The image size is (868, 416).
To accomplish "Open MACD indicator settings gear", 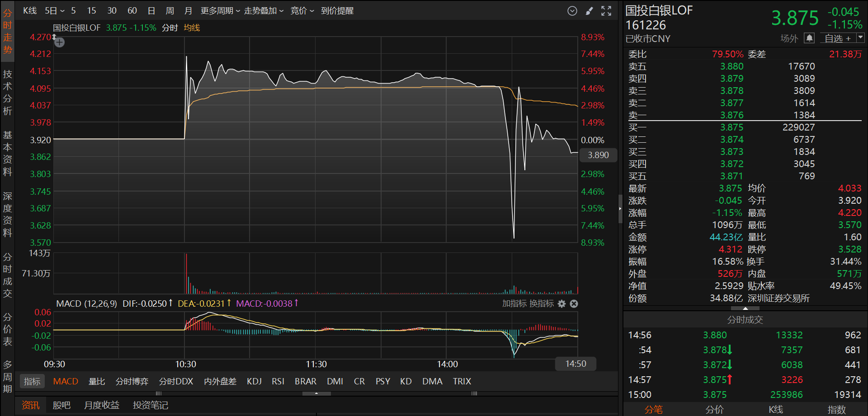I will [561, 304].
